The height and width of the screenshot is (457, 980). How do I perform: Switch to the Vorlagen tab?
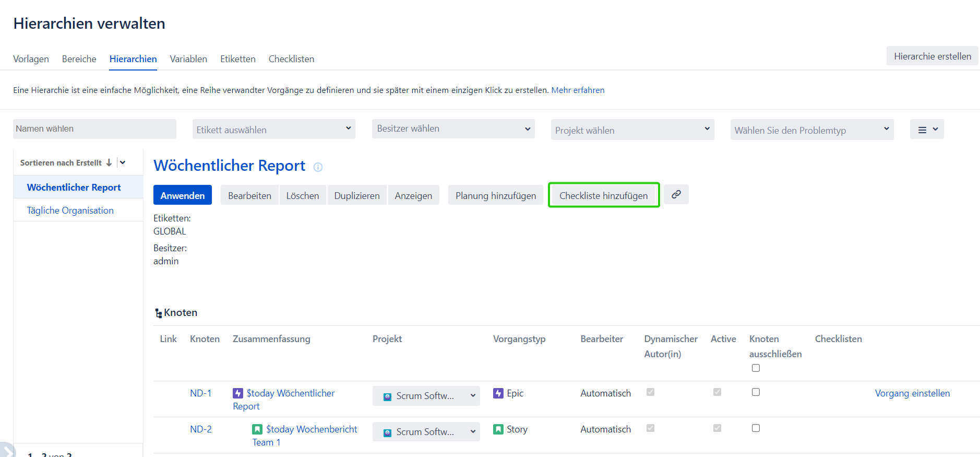pyautogui.click(x=31, y=59)
